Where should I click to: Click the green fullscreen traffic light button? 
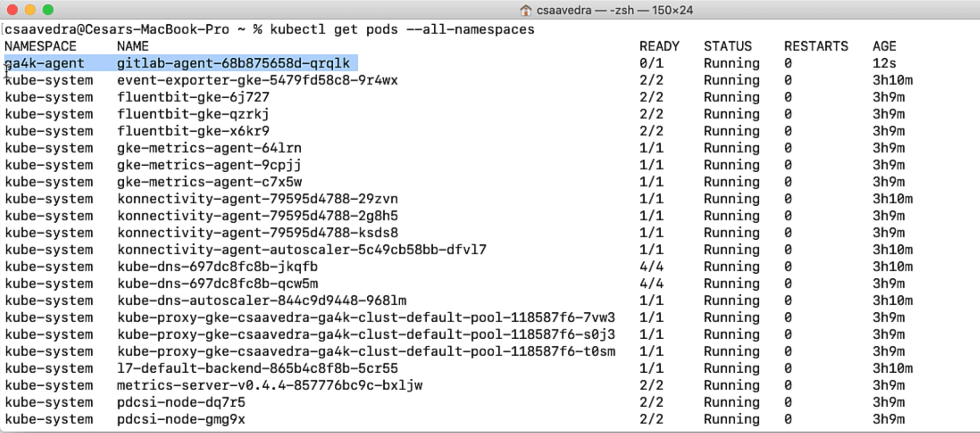(x=48, y=9)
